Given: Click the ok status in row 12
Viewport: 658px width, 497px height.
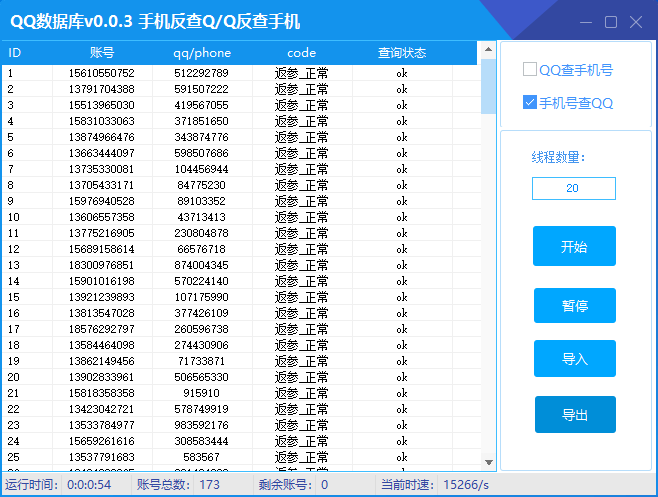Looking at the screenshot, I should [x=402, y=249].
